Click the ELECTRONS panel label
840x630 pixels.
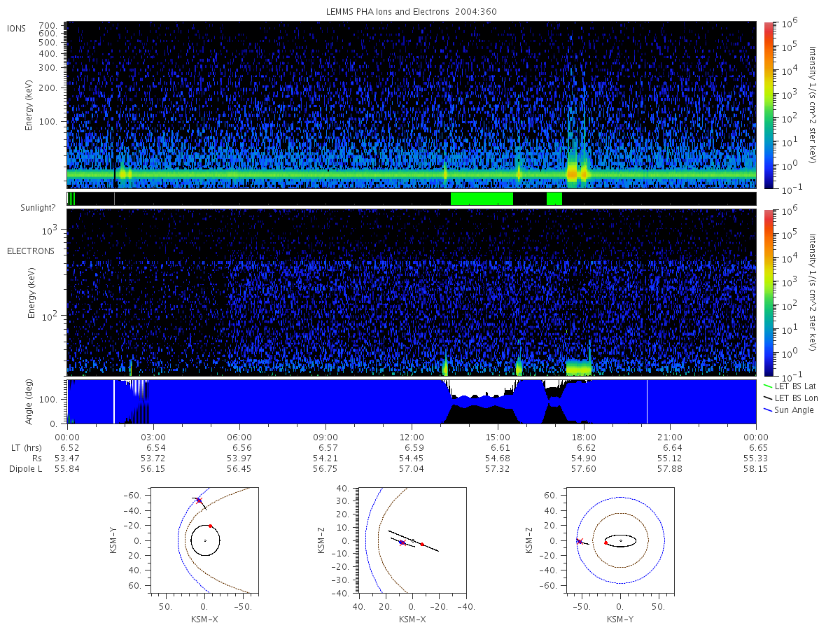(x=30, y=251)
